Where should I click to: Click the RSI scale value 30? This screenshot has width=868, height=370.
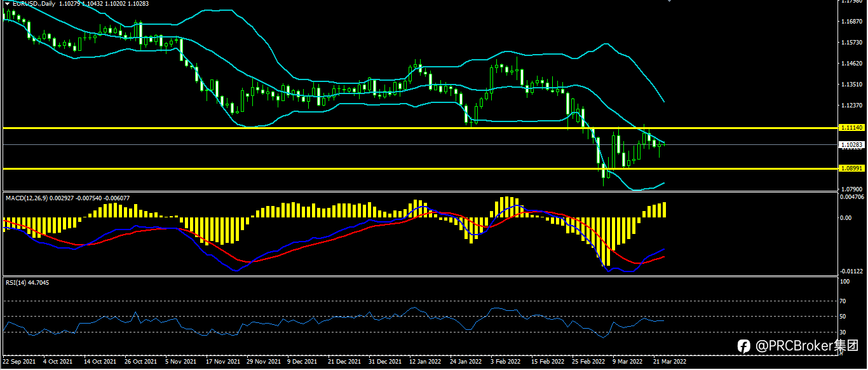(x=844, y=332)
